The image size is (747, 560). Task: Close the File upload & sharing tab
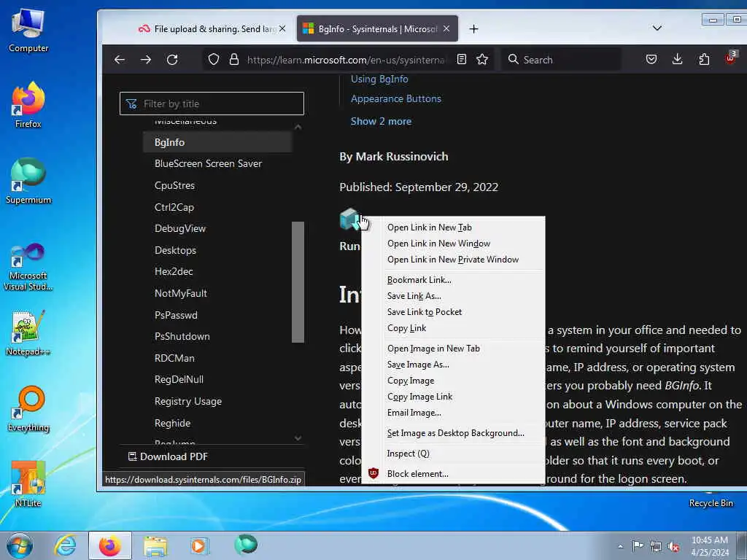tap(282, 28)
